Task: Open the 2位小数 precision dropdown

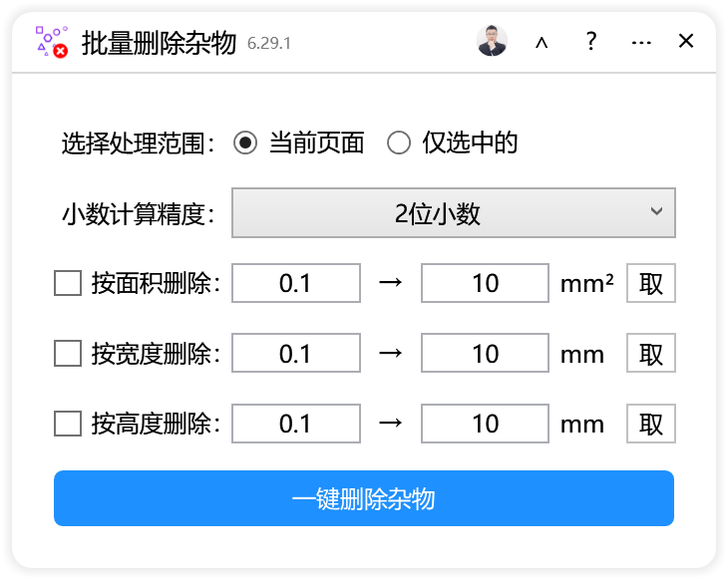Action: 454,213
